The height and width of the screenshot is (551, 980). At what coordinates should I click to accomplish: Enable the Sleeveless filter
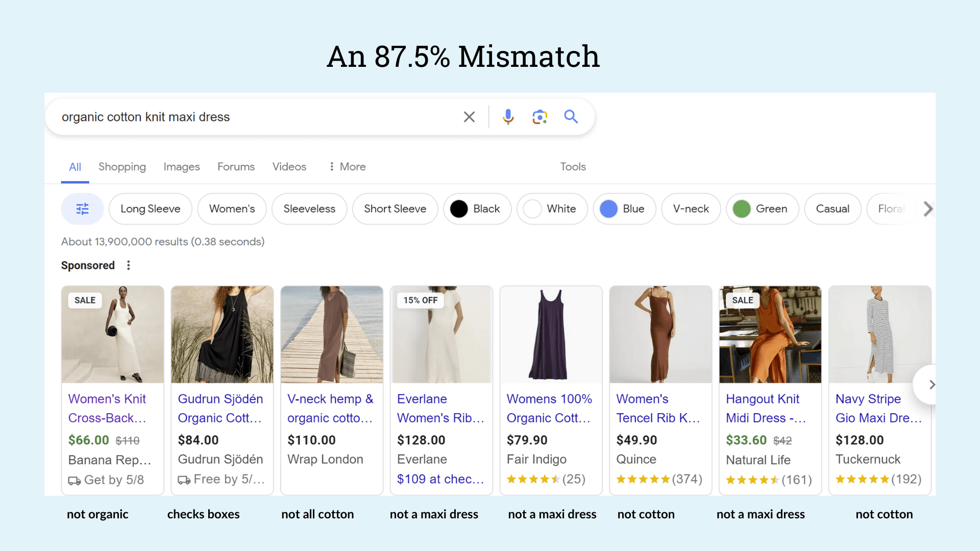tap(309, 209)
